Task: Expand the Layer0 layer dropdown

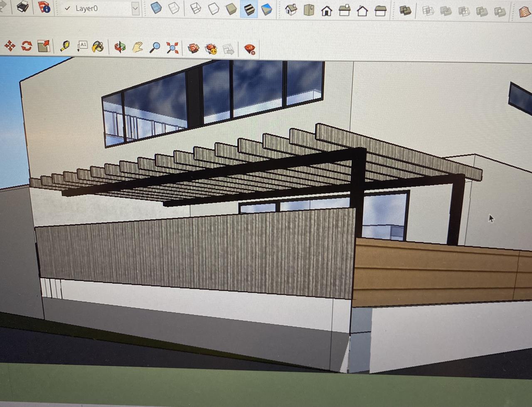Action: click(x=135, y=8)
